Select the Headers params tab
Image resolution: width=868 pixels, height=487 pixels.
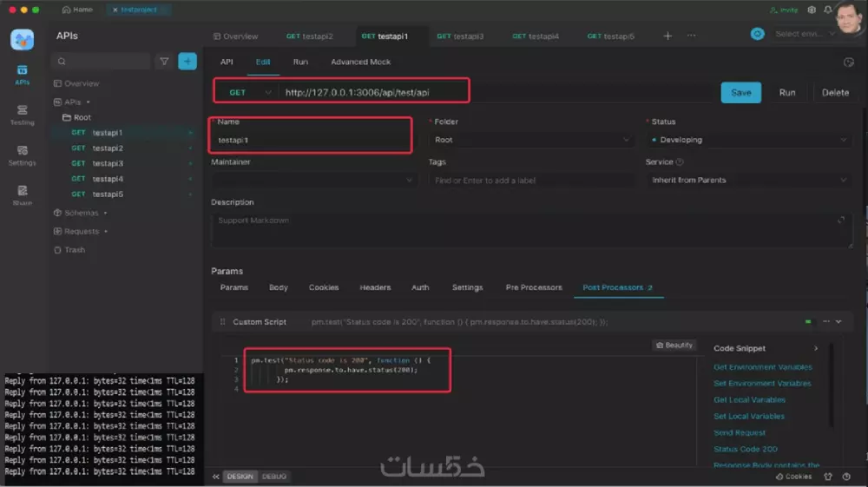click(375, 288)
